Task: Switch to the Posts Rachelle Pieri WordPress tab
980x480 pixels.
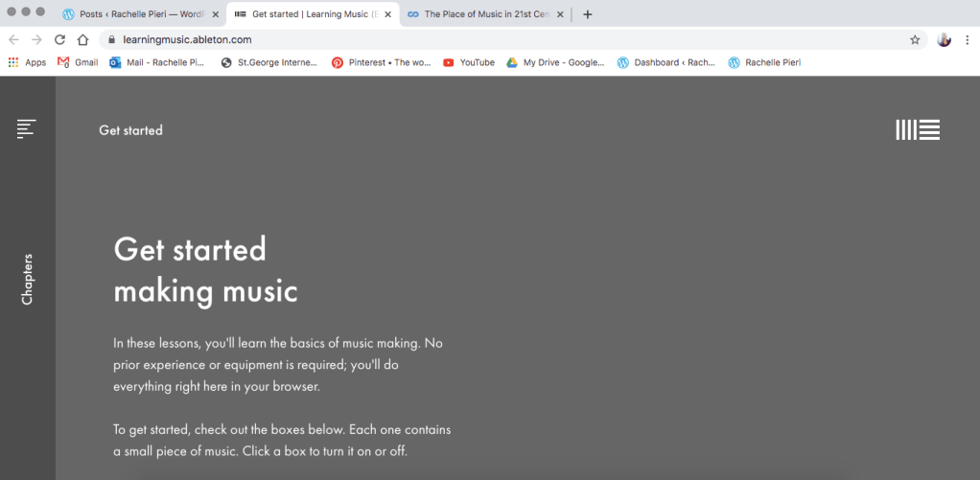Action: pyautogui.click(x=134, y=14)
